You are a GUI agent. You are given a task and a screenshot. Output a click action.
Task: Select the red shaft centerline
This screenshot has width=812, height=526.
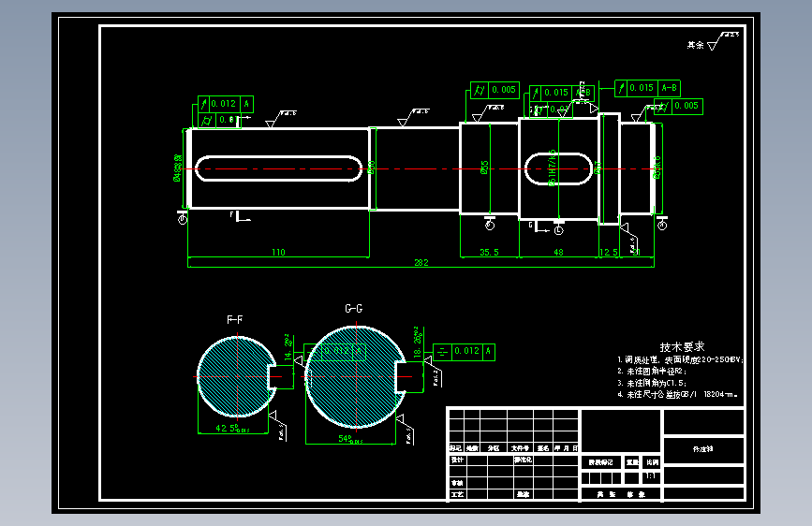[x=421, y=168]
